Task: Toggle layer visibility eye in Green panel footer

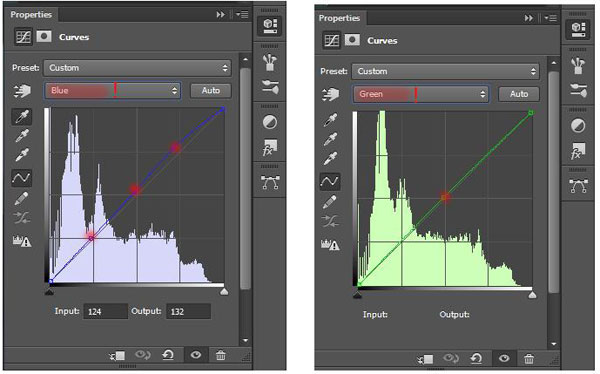Action: click(x=504, y=358)
